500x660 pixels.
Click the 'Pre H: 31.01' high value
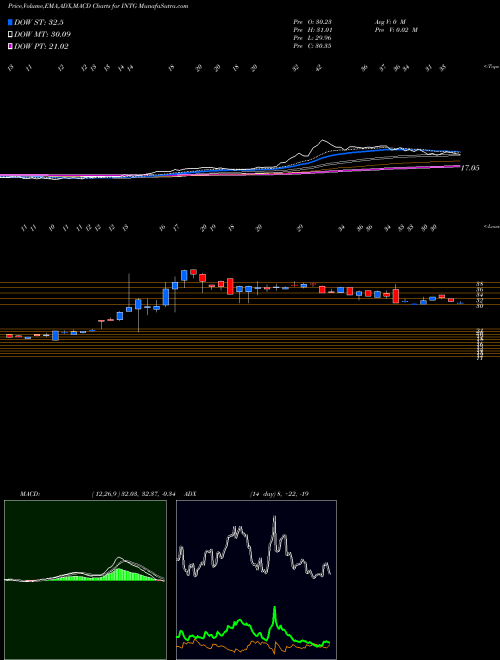point(312,30)
